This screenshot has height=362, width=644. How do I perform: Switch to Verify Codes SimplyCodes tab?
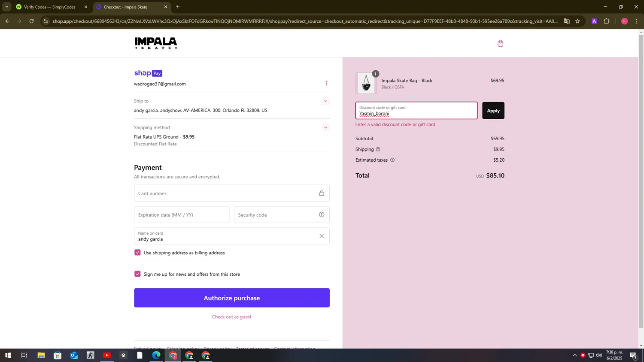click(49, 7)
